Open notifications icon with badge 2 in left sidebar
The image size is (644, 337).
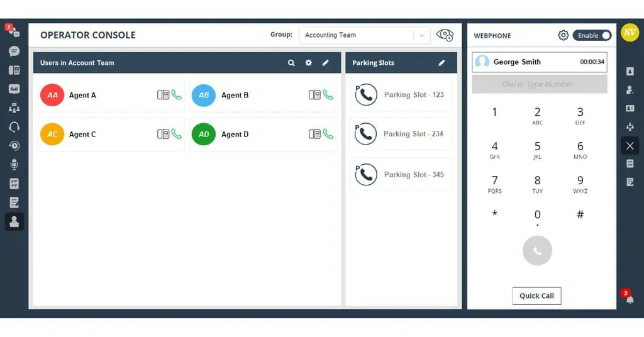(x=13, y=30)
